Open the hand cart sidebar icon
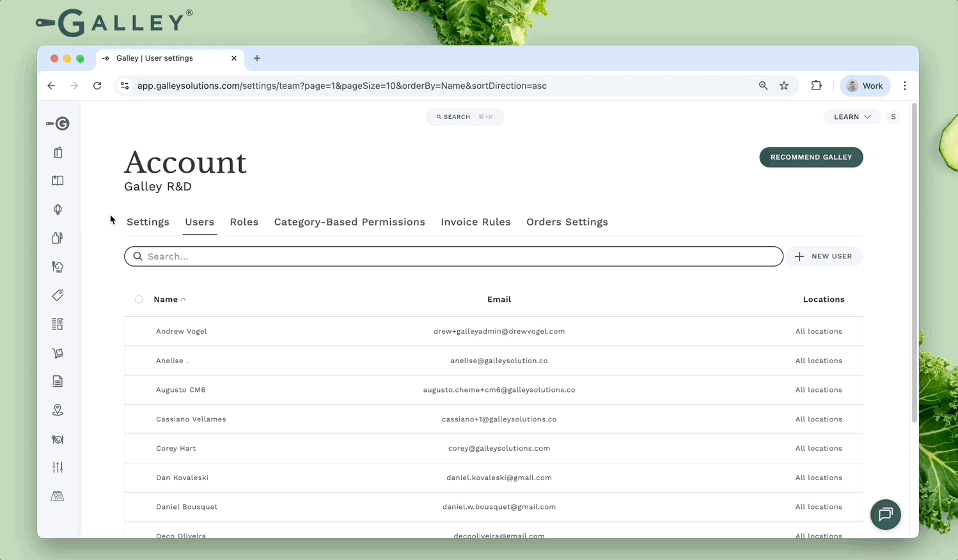 58,353
